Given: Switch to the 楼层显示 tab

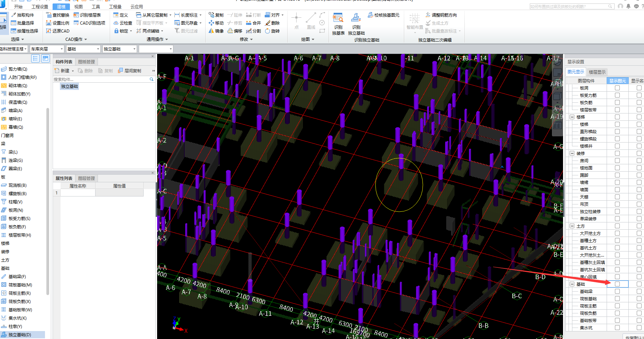Looking at the screenshot, I should [597, 72].
